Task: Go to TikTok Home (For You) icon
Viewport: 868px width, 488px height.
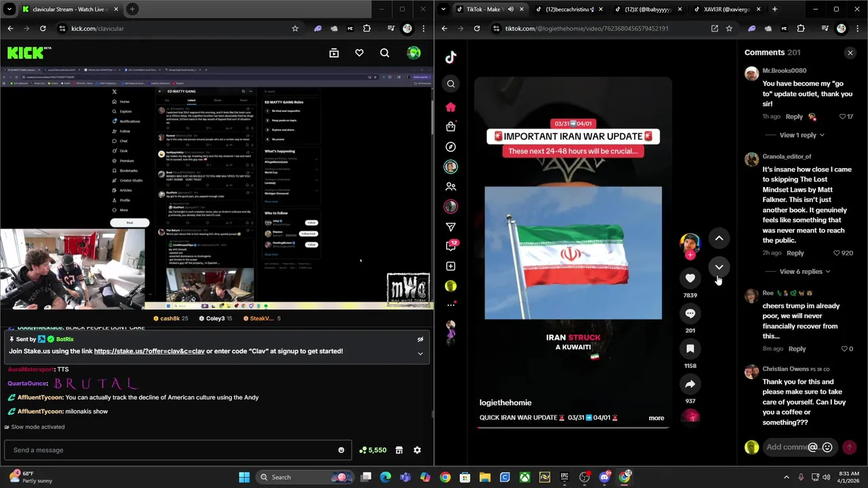Action: (451, 107)
